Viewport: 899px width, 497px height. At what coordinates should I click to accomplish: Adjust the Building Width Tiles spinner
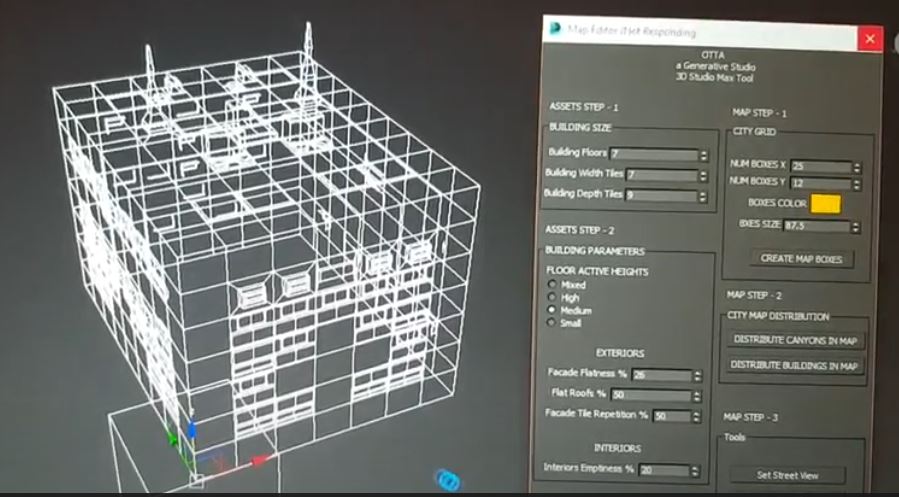[703, 176]
